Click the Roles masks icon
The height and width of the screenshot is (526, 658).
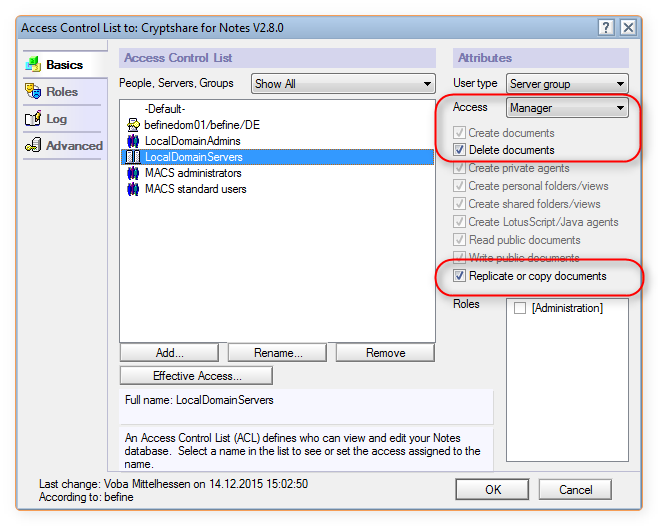pos(33,91)
